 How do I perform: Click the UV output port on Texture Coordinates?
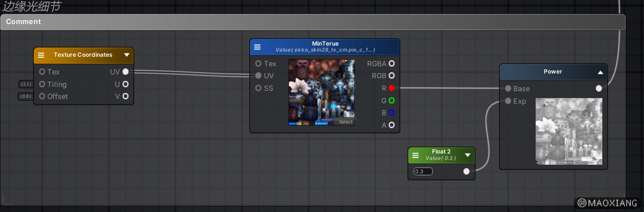click(125, 72)
